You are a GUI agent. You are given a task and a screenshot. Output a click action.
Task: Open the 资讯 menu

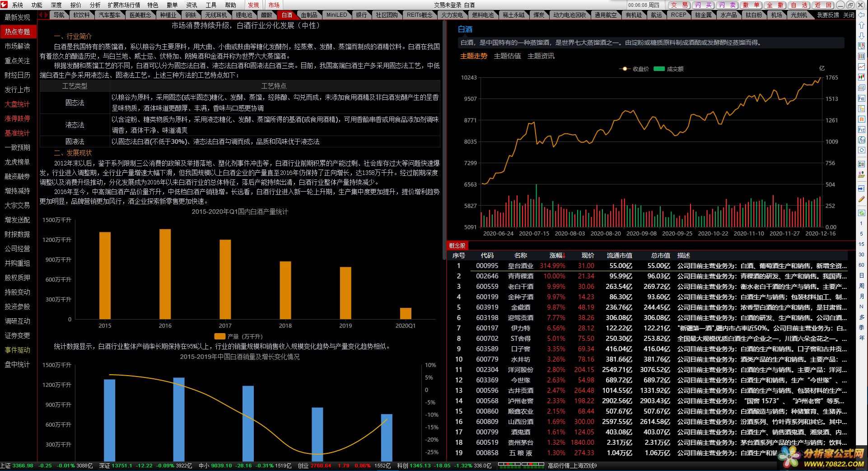(x=191, y=5)
